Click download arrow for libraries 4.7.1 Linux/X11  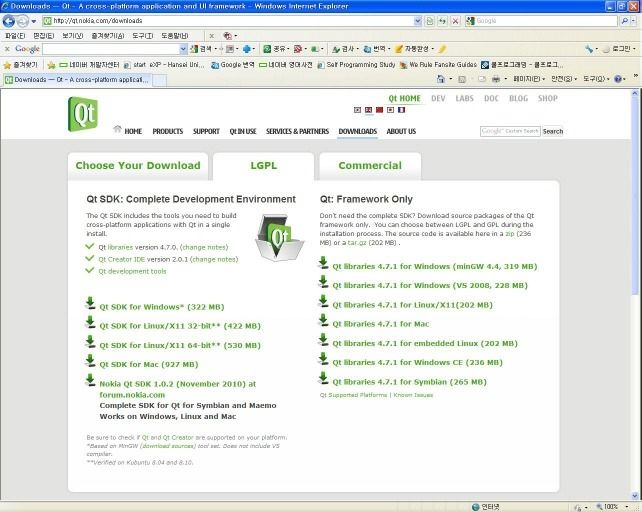coord(323,301)
